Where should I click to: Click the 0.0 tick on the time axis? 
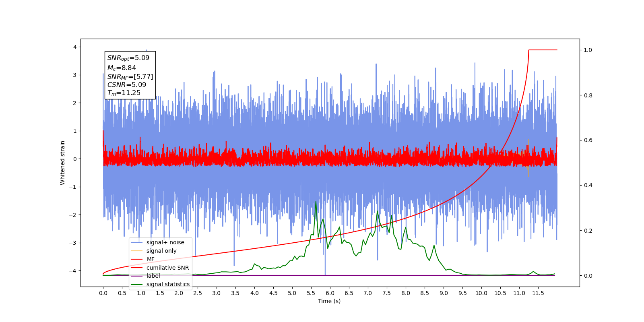(103, 293)
